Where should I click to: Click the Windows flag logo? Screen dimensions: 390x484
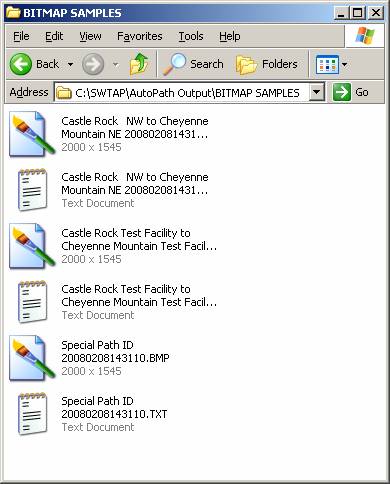(x=365, y=36)
